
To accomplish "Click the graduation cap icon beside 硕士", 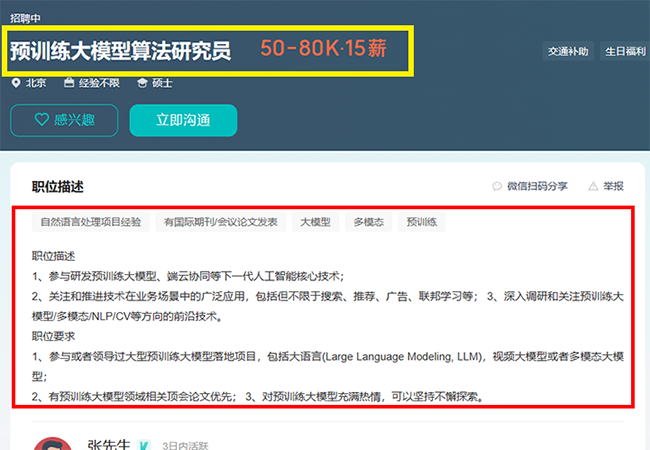I will tap(142, 83).
